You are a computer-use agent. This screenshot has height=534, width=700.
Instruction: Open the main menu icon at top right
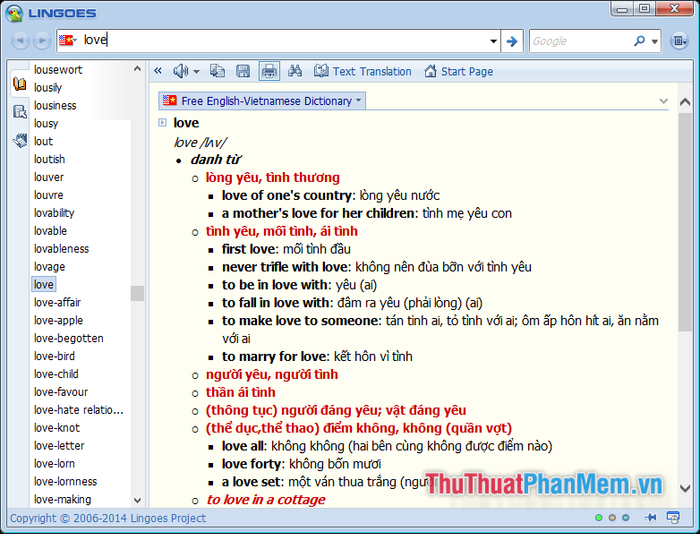click(680, 41)
